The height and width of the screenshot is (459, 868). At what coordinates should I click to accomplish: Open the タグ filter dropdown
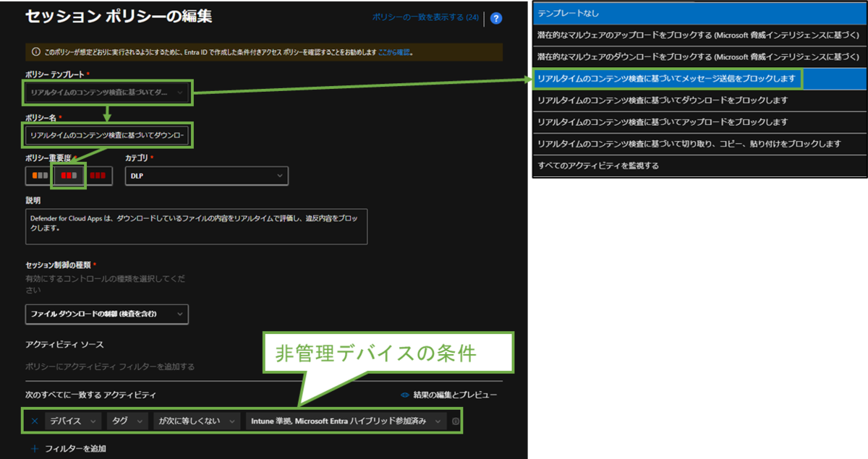point(128,421)
